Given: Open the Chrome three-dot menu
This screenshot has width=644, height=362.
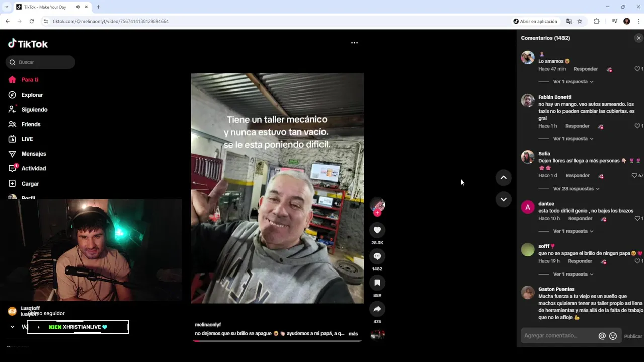Looking at the screenshot, I should pyautogui.click(x=639, y=21).
